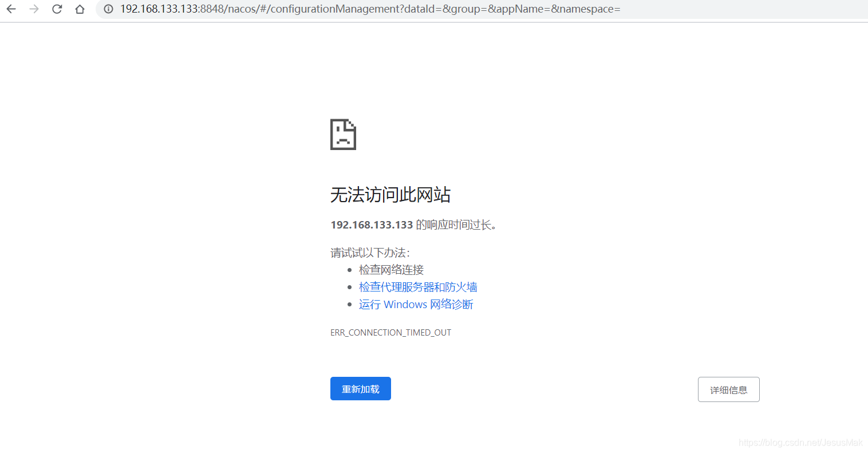Click the back navigation arrow
Screen dimensions: 868x453
point(11,9)
